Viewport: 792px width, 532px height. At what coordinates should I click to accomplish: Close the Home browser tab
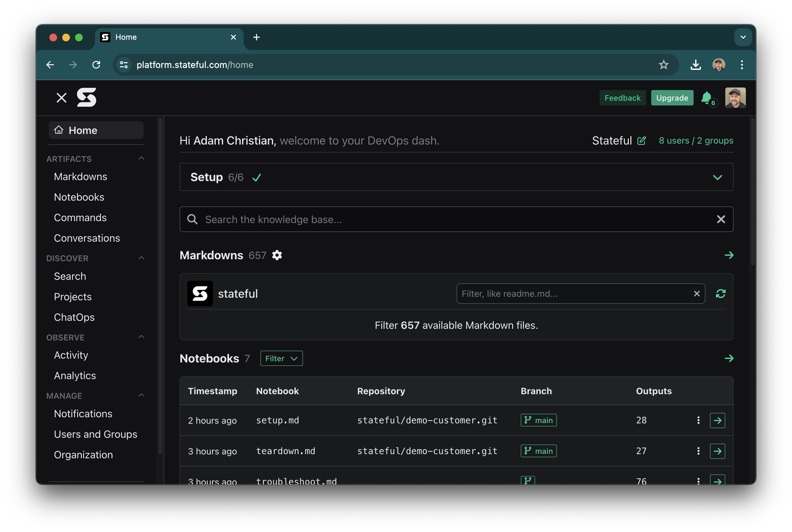tap(233, 37)
